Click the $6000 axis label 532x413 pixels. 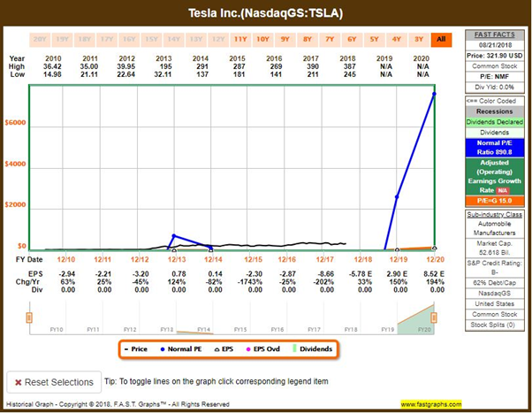click(15, 123)
